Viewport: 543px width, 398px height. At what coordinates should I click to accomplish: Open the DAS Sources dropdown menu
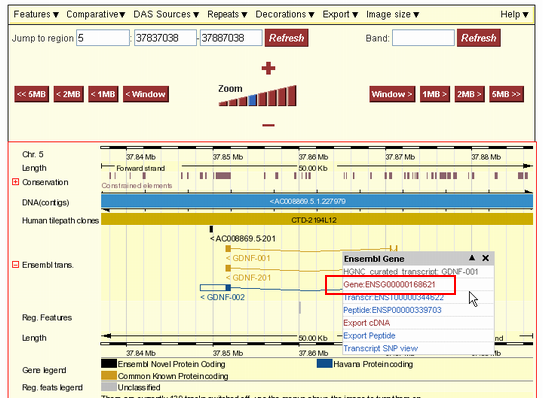(x=166, y=15)
